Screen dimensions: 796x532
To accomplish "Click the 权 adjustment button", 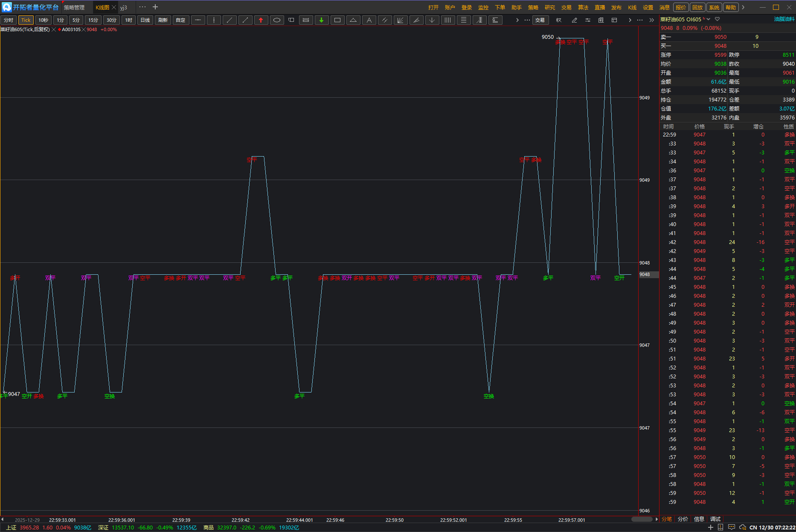I will (x=559, y=20).
